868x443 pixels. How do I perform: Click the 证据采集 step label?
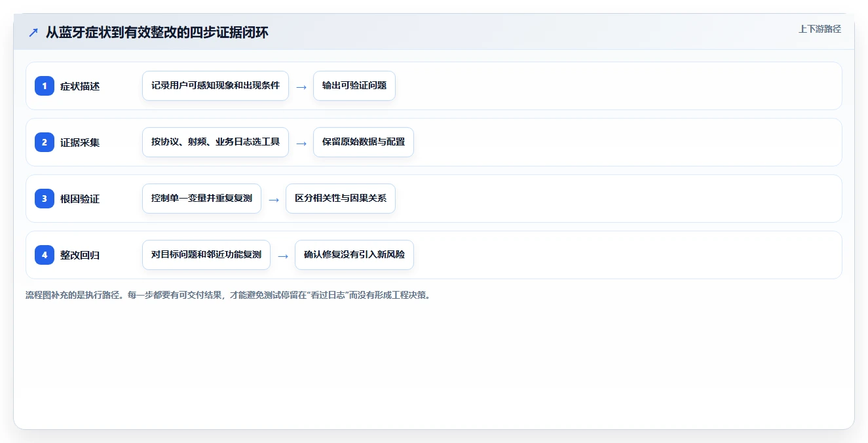click(80, 142)
